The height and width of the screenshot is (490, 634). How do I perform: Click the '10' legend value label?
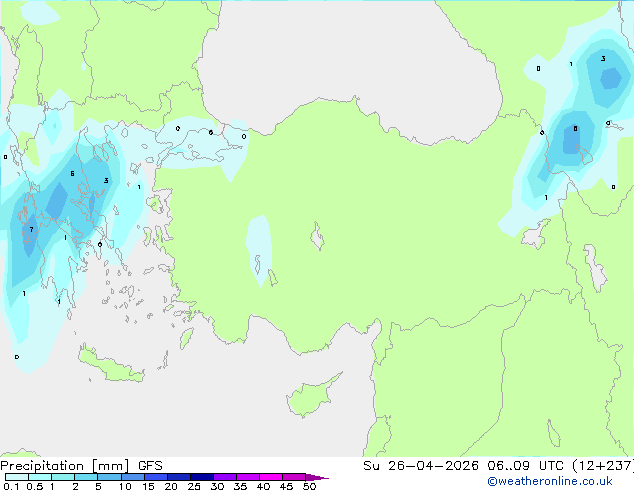(x=125, y=486)
